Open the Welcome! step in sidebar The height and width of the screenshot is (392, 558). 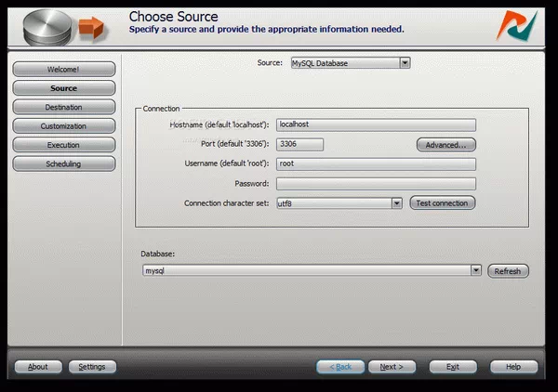pos(64,69)
